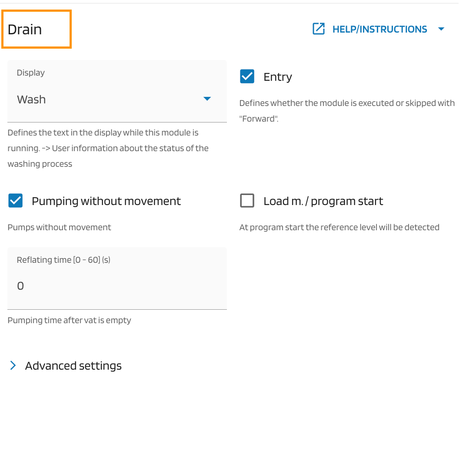Click the "Display" field label
476x470 pixels.
[x=31, y=73]
